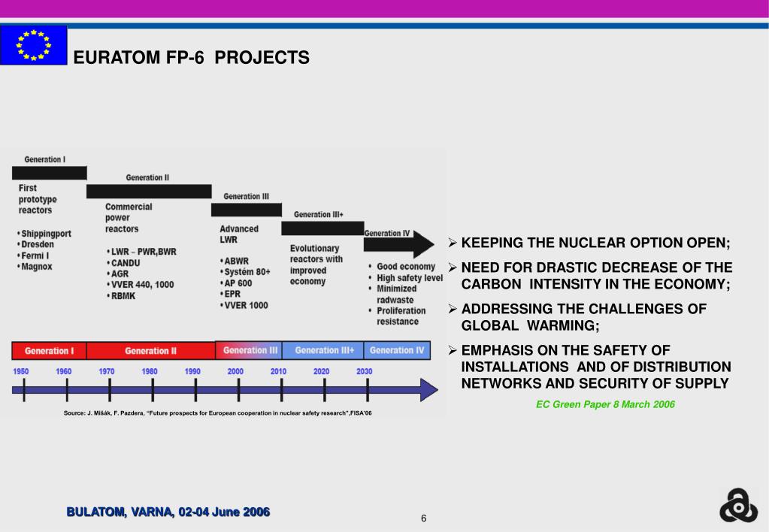Viewport: 769px width, 532px height.
Task: Click the RBMK bullet
Action: (120, 295)
